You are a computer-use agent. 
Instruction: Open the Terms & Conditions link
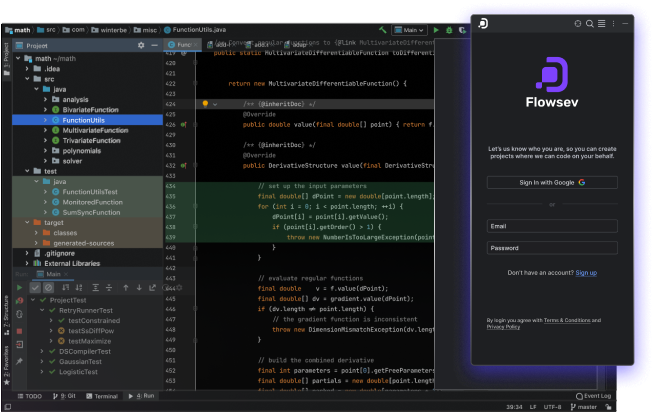567,320
